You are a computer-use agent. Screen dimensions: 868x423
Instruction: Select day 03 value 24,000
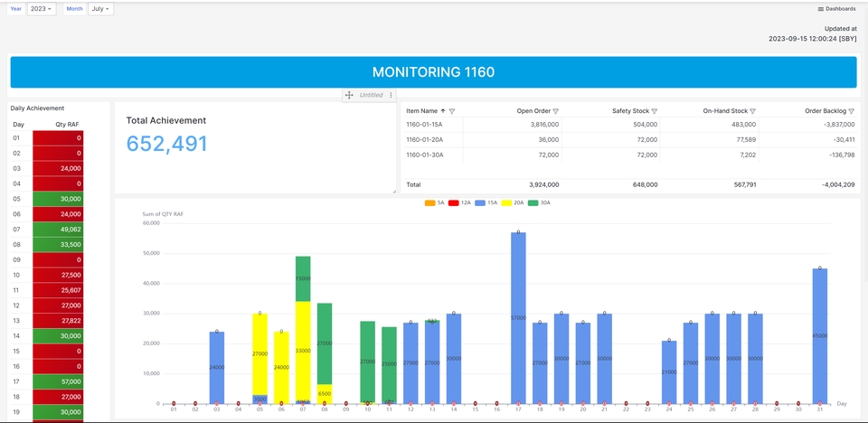pyautogui.click(x=58, y=168)
